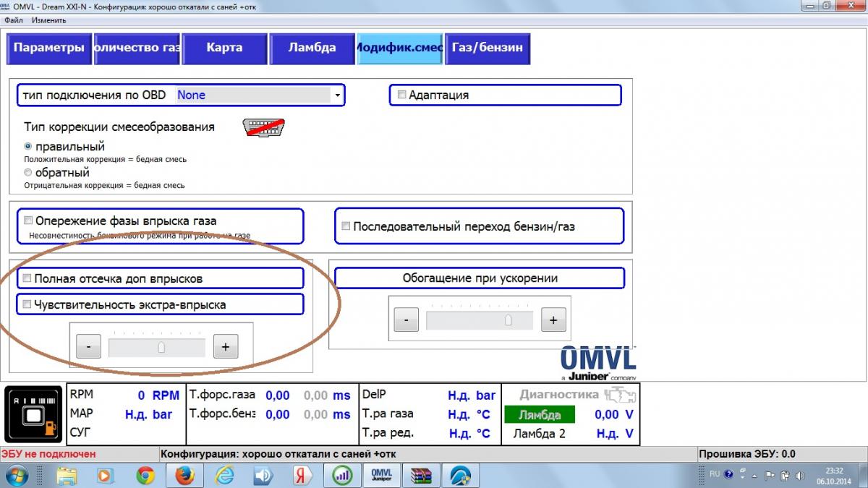Screen dimensions: 868x488
Task: Switch to the Лямбда tab
Action: [x=312, y=48]
